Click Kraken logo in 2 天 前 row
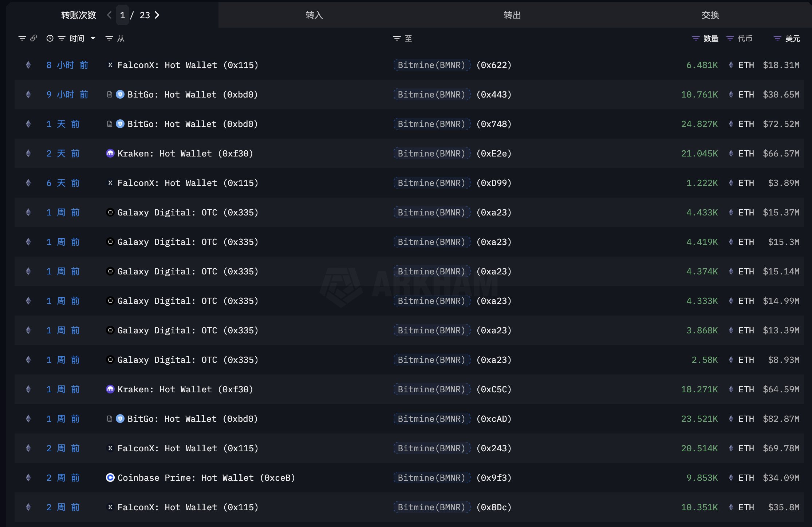Image resolution: width=812 pixels, height=527 pixels. click(x=110, y=154)
